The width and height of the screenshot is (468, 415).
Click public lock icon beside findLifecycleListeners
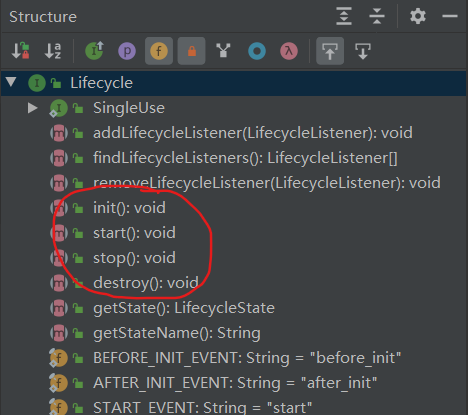pyautogui.click(x=78, y=158)
